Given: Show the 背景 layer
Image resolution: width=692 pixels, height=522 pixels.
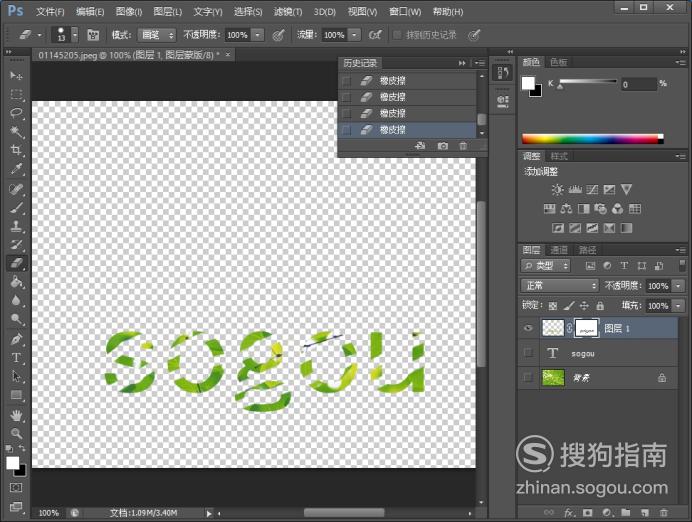Looking at the screenshot, I should [x=528, y=377].
